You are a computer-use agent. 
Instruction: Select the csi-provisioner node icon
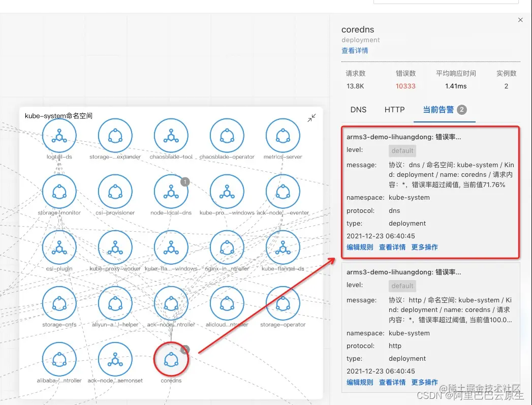115,191
